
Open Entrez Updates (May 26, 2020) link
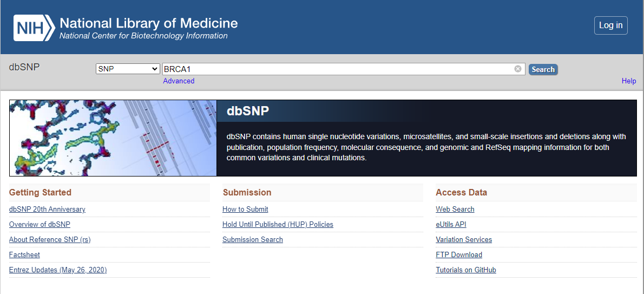point(58,270)
